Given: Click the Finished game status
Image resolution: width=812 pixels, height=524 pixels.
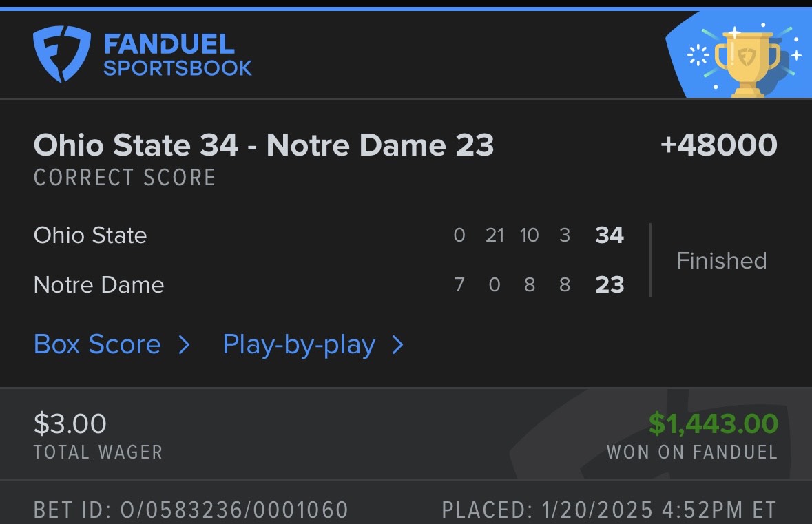Looking at the screenshot, I should click(721, 260).
